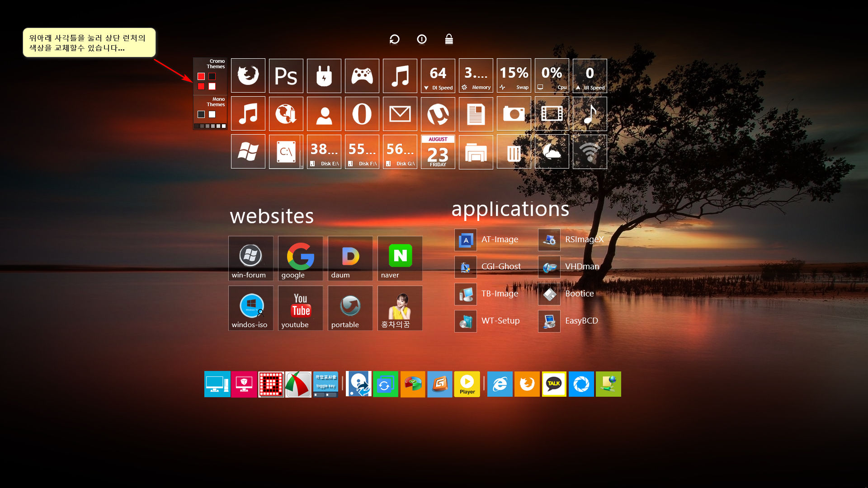Screen dimensions: 868x488
Task: Select the dark Mono Themes swatch
Action: [201, 114]
